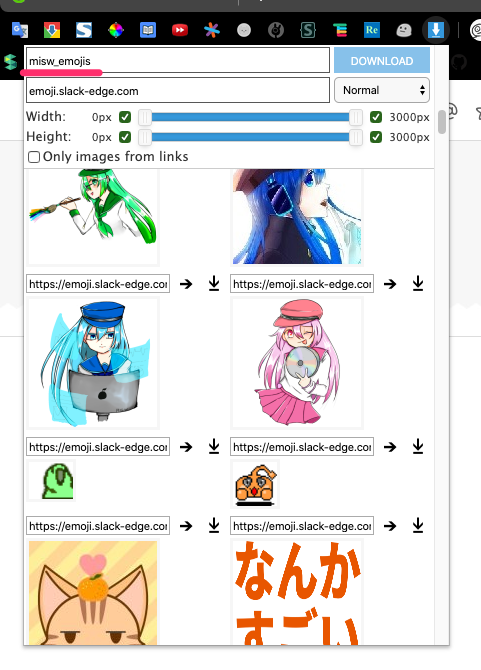Click the width range slider track

tap(250, 117)
